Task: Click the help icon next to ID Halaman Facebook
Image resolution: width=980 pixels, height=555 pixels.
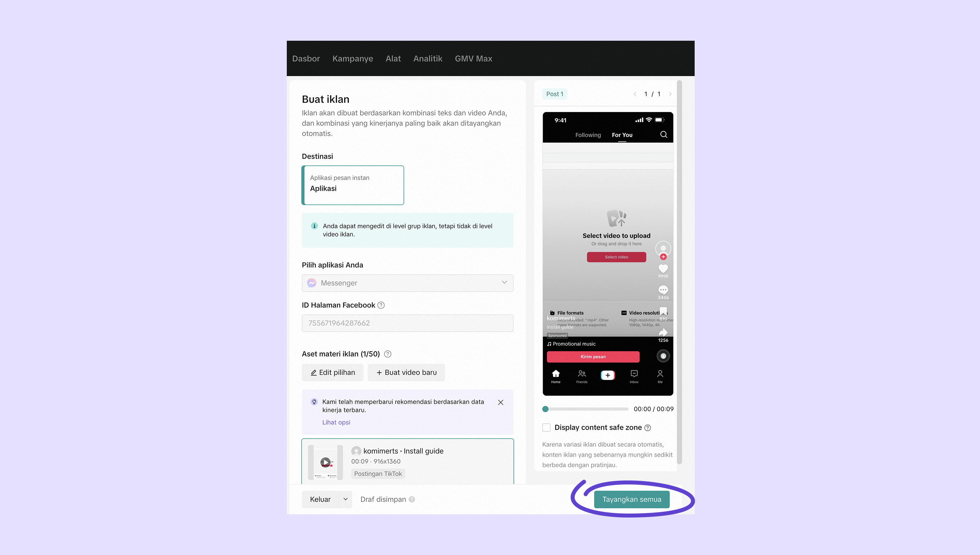Action: pos(380,305)
